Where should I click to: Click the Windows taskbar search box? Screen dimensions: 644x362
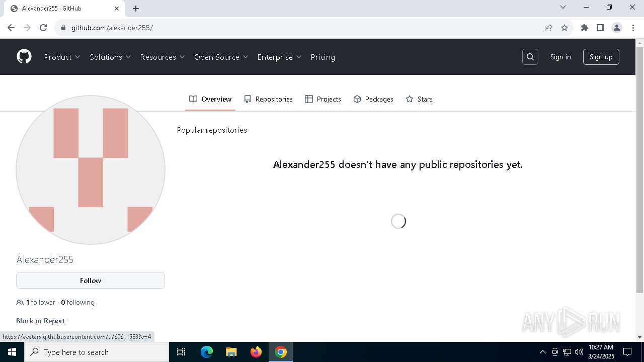pos(97,352)
